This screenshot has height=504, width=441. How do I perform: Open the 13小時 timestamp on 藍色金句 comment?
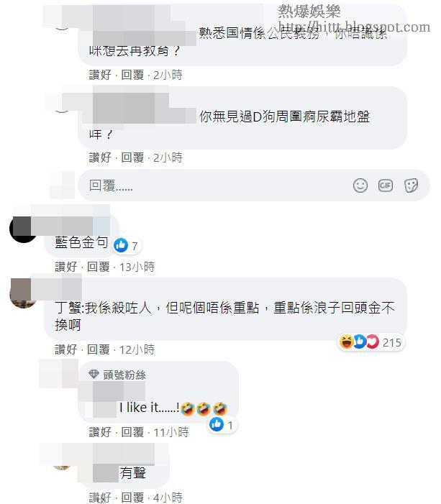(x=137, y=267)
